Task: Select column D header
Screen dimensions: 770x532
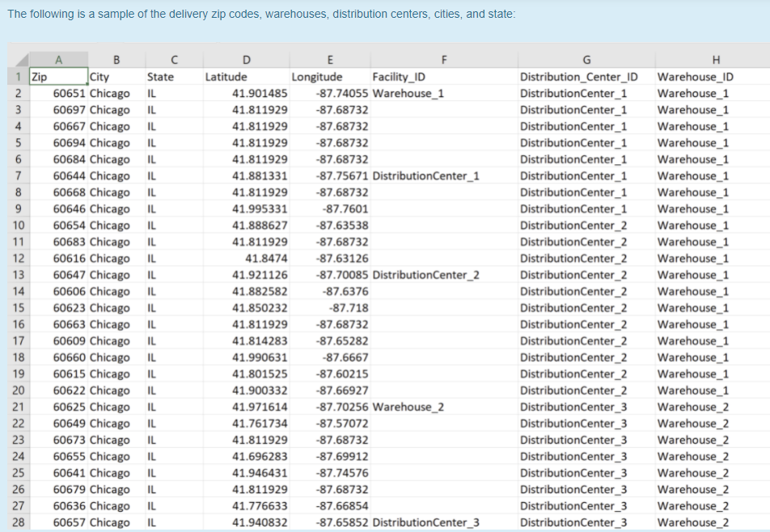Action: click(x=246, y=60)
